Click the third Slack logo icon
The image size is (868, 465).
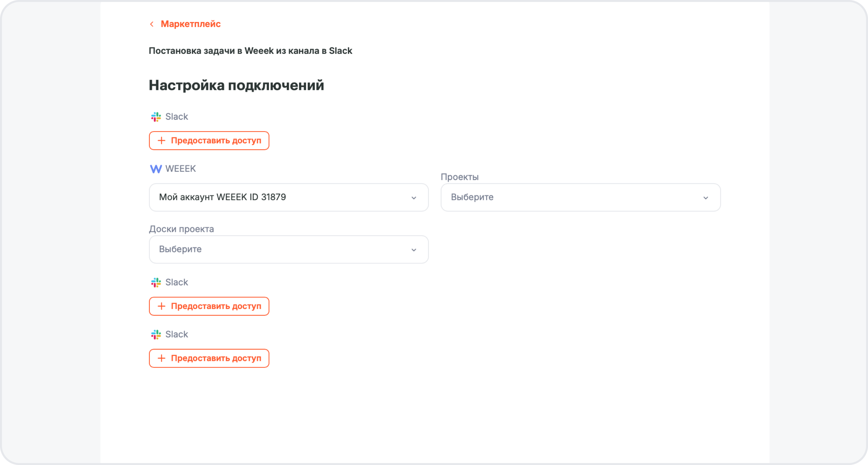pos(156,334)
